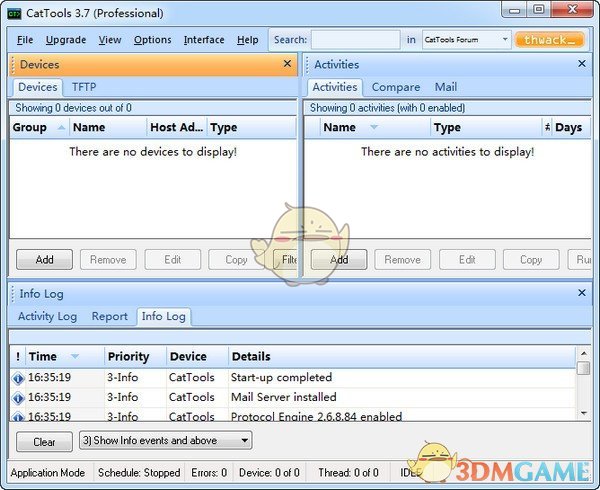
Task: Click the Device column header in log
Action: 197,357
